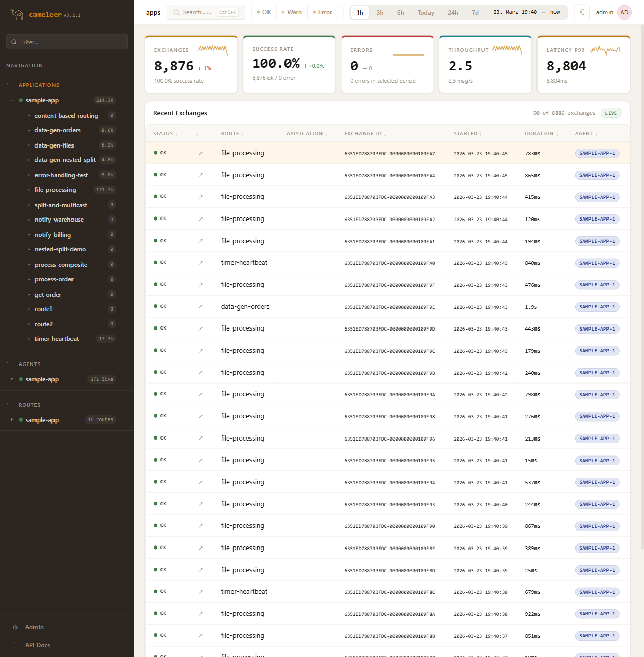Viewport: 644px width, 657px height.
Task: Click the sort icon beside the Duration column header
Action: 557,134
